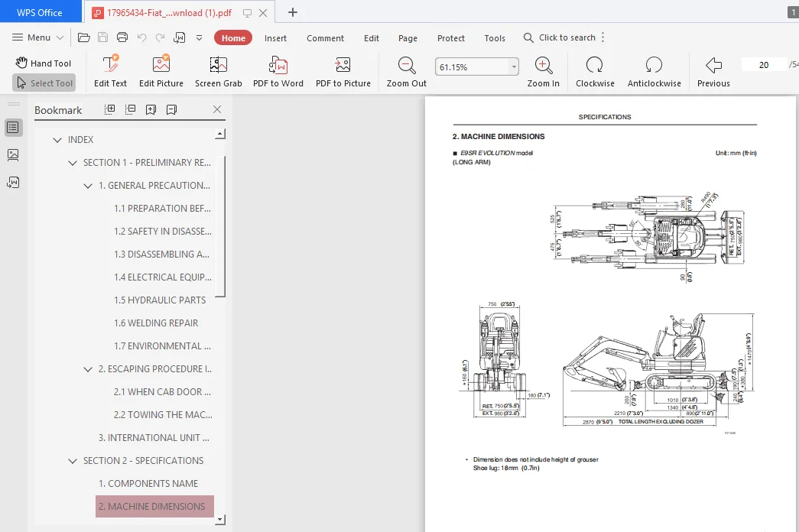Open bookmark 1.1 PREPARATION BEF...
This screenshot has width=799, height=532.
162,209
